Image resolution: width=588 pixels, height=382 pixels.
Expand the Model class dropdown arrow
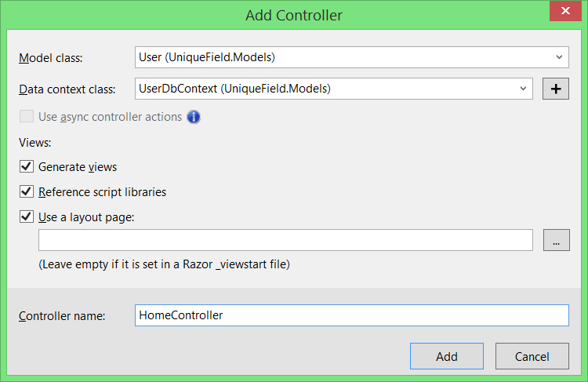pyautogui.click(x=560, y=57)
